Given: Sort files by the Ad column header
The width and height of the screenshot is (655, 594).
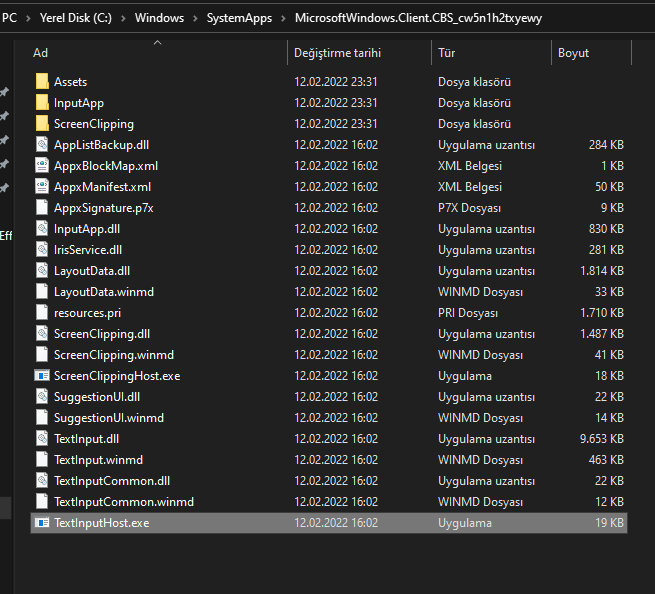Looking at the screenshot, I should pyautogui.click(x=41, y=53).
